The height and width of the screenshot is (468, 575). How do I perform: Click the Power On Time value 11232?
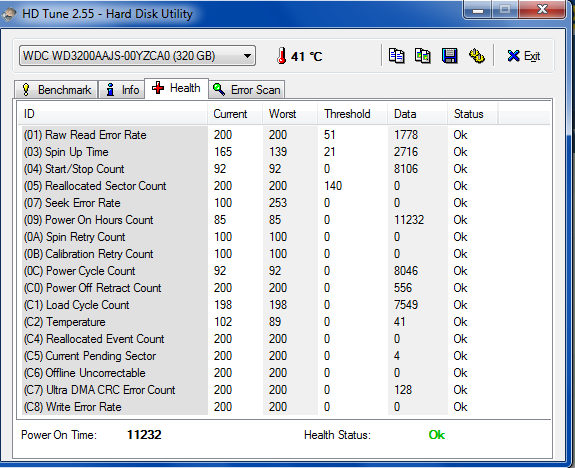(144, 435)
